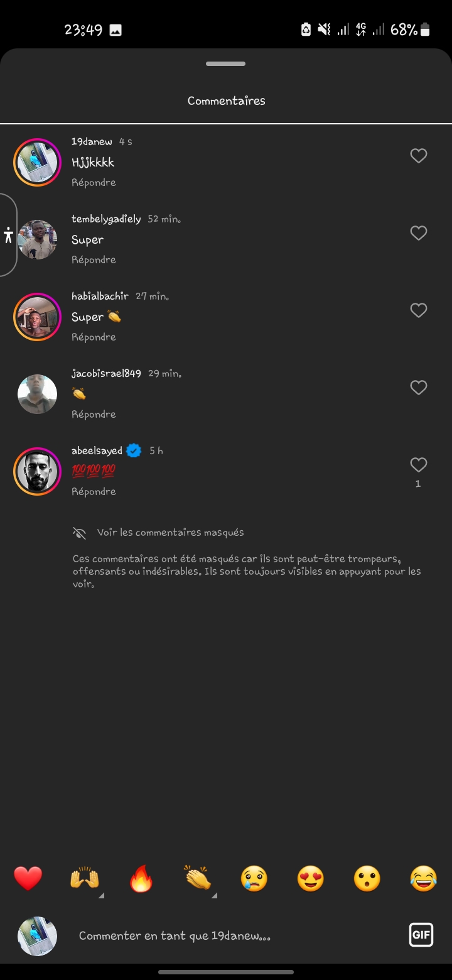Insert the laughing tears emoji
Screen dimensions: 452x980
click(x=424, y=878)
